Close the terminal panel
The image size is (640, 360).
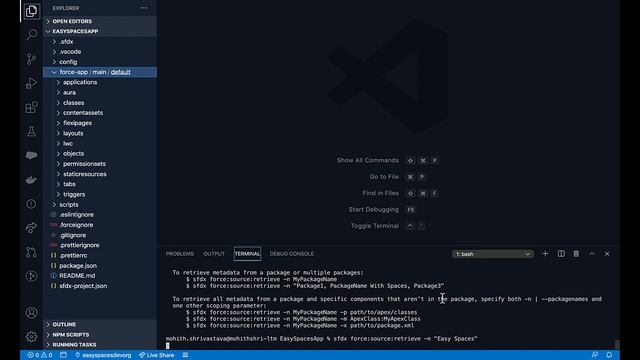pos(607,253)
